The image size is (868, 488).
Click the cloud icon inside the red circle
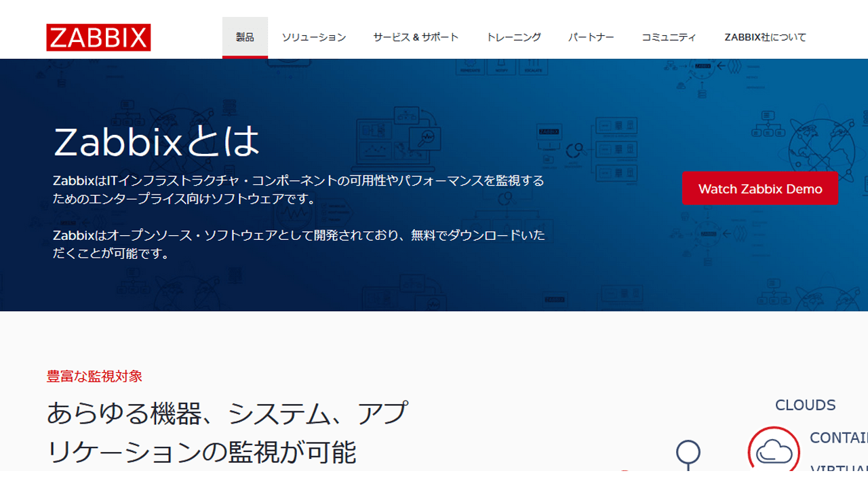[x=774, y=451]
